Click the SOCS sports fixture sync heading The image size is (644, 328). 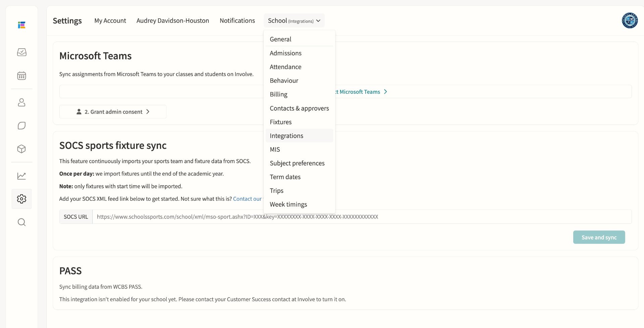(x=113, y=145)
